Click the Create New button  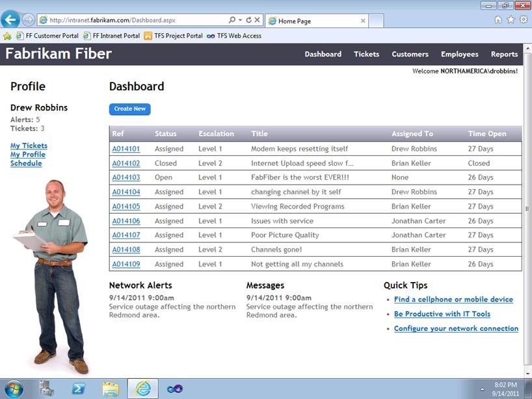pyautogui.click(x=129, y=109)
